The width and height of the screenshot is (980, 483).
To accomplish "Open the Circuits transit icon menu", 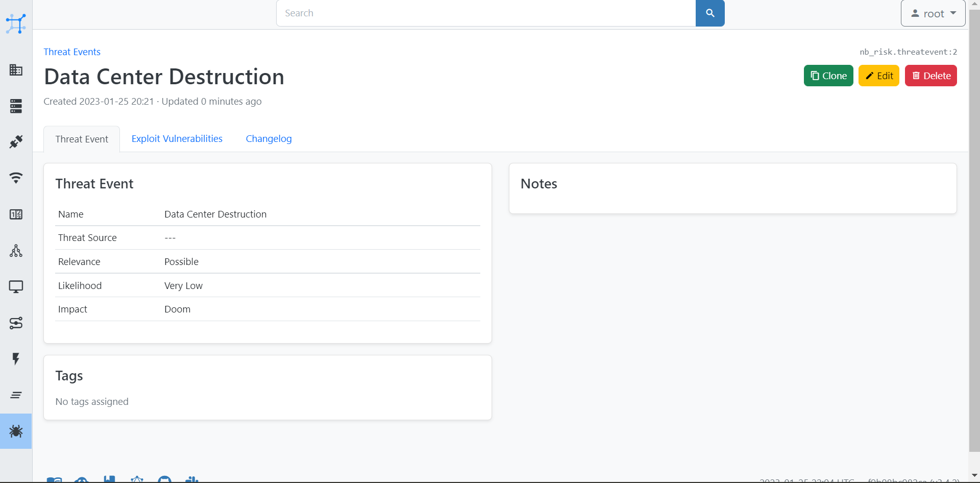I will (x=16, y=323).
